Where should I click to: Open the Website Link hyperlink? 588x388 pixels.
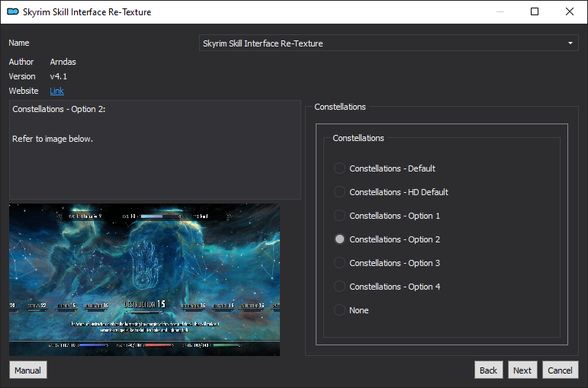pos(56,91)
